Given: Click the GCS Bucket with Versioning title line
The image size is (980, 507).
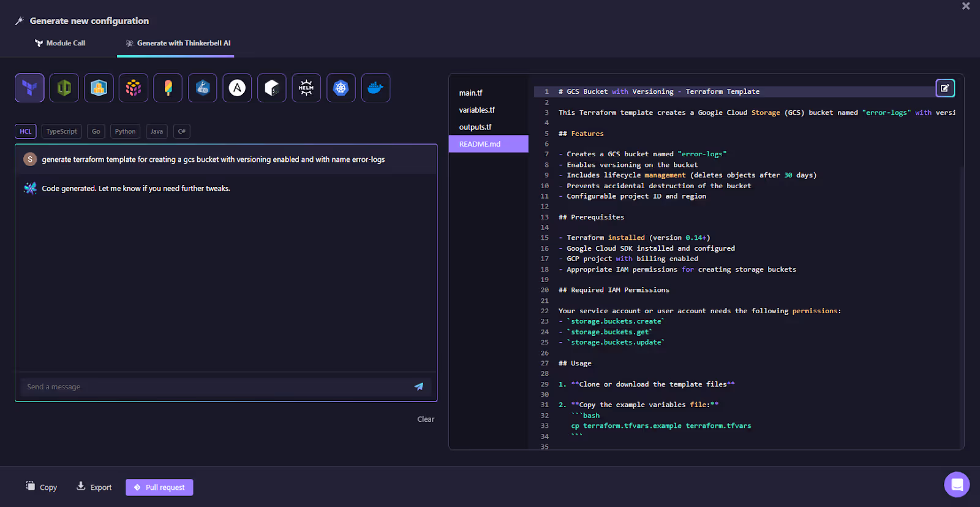Looking at the screenshot, I should tap(659, 91).
